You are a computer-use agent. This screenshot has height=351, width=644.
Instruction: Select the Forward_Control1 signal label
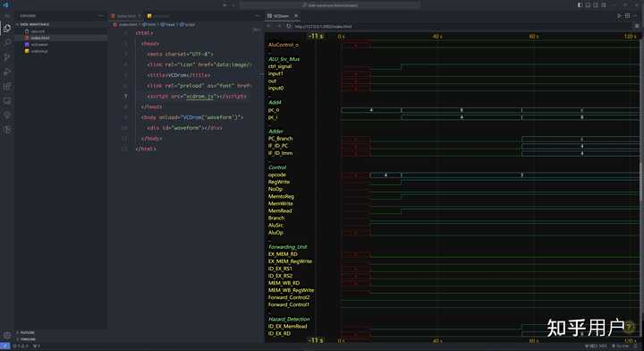tap(288, 304)
